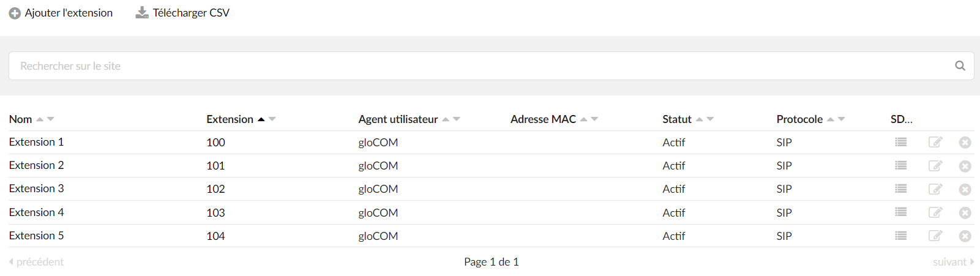Focus the Rechercher sur le site field
980x276 pixels.
click(x=491, y=65)
